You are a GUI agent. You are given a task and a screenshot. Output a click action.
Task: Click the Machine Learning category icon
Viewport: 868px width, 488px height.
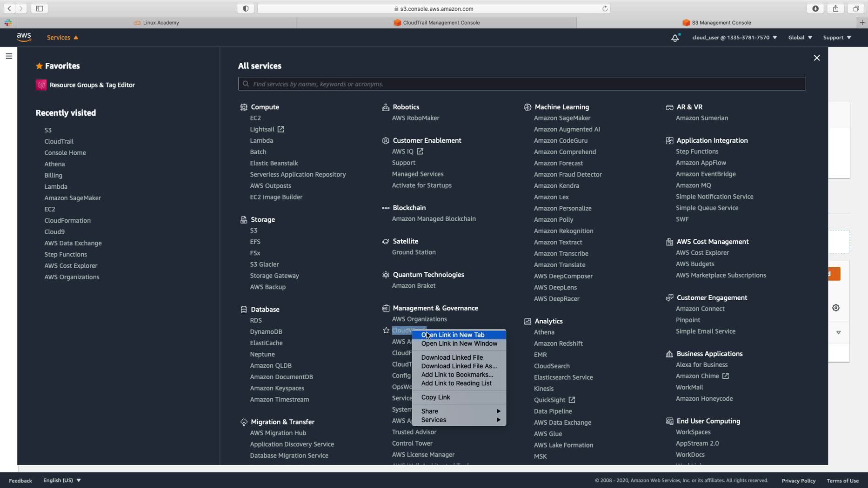pyautogui.click(x=527, y=107)
